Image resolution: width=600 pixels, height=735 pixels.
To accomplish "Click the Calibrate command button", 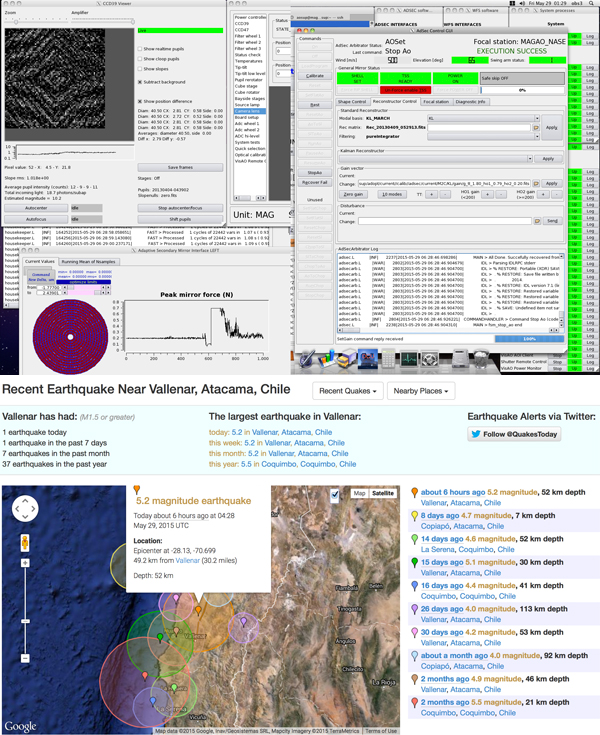I will click(315, 75).
